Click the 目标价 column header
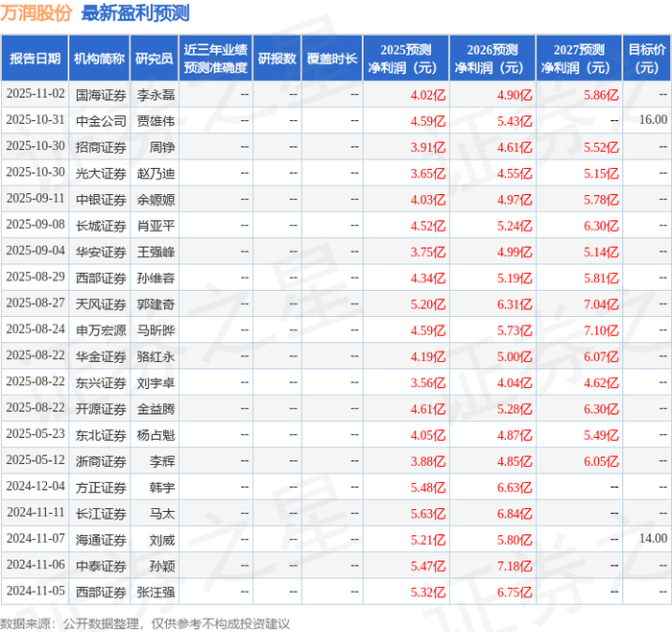 (x=647, y=59)
